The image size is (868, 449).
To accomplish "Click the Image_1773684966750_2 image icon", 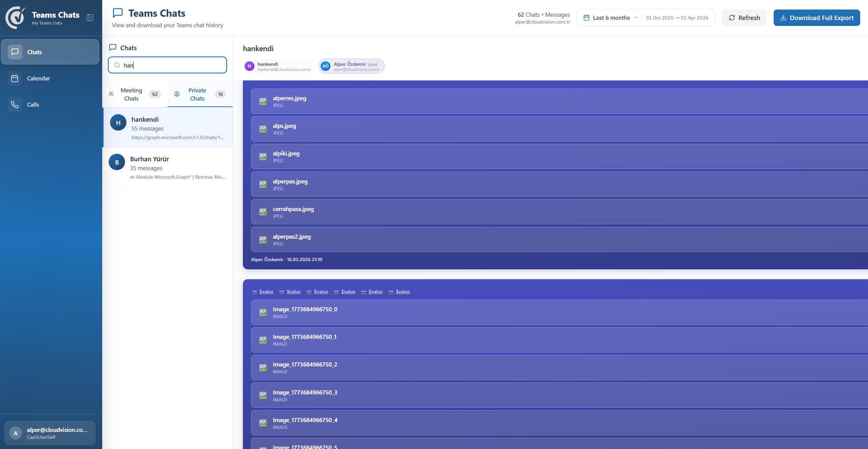I will 263,368.
